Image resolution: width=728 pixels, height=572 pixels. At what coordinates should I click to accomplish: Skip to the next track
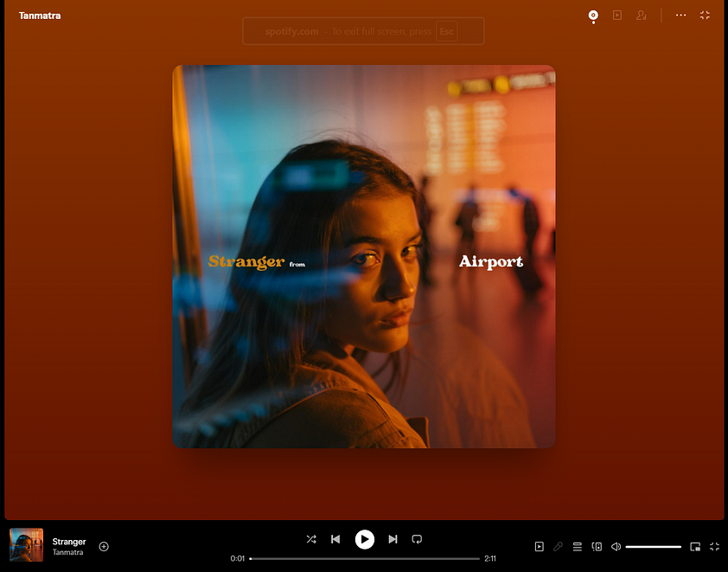(393, 539)
